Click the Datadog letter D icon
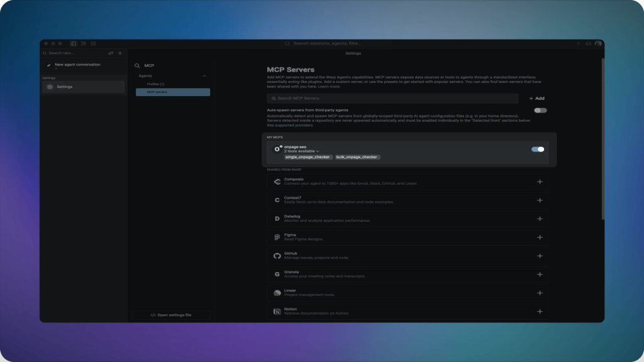The width and height of the screenshot is (644, 362). pyautogui.click(x=277, y=219)
